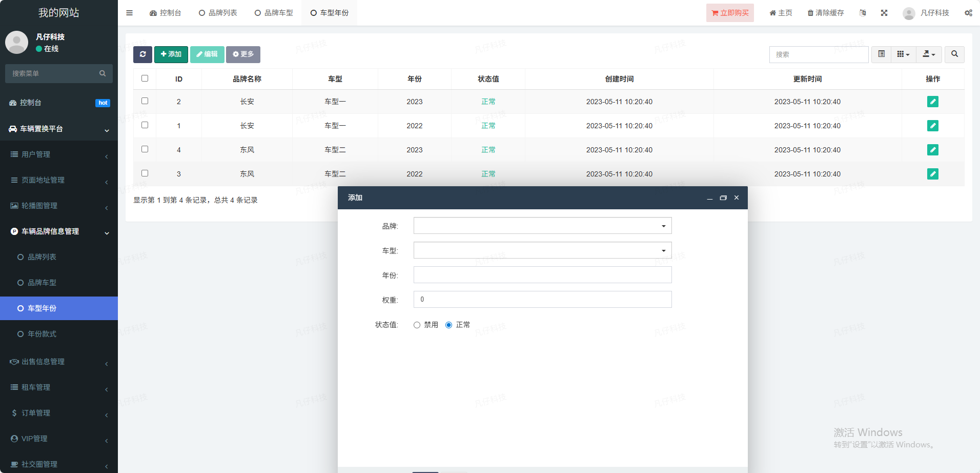Switch to the 品牌列表 tab
This screenshot has width=980, height=473.
pos(218,13)
